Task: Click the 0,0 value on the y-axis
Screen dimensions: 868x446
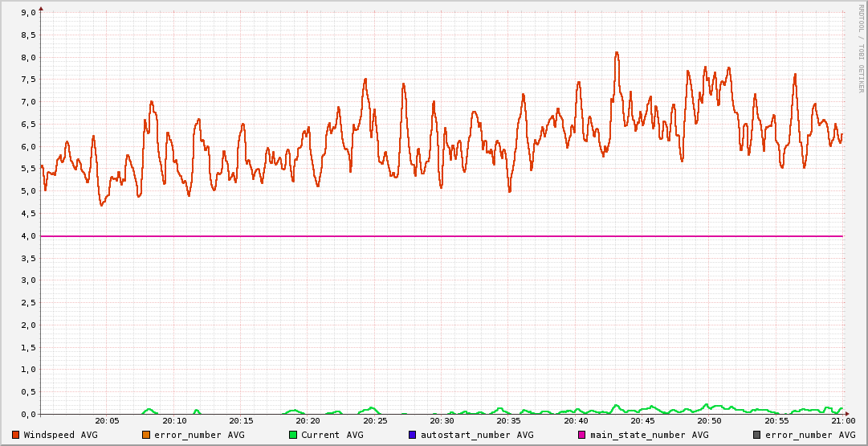Action: pyautogui.click(x=26, y=415)
